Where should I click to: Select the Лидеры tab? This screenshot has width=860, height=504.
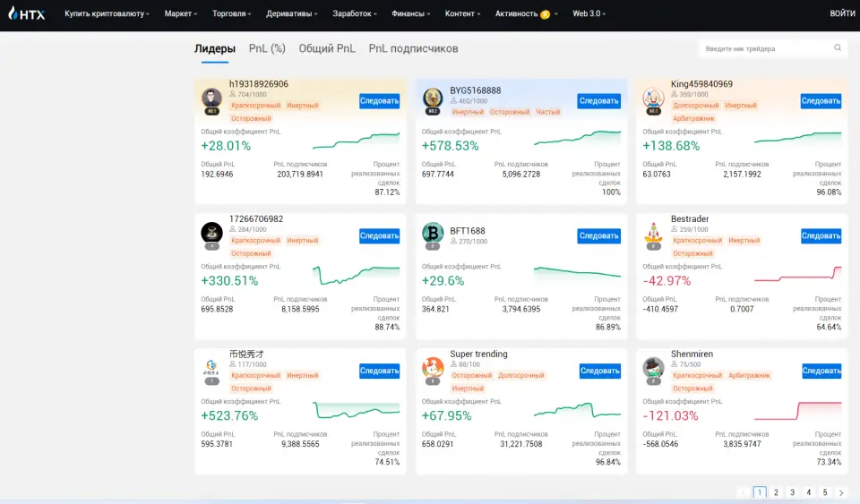tap(214, 48)
